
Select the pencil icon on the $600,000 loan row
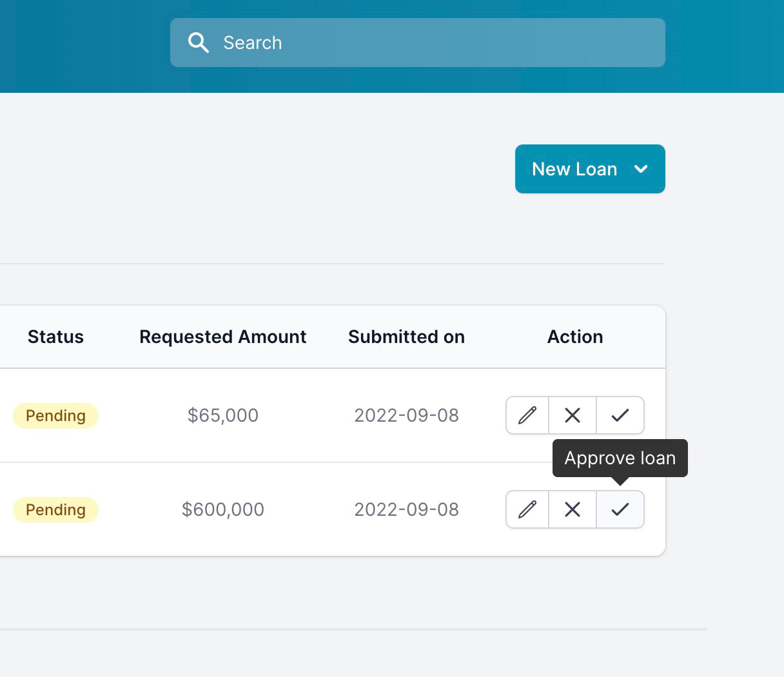point(527,509)
